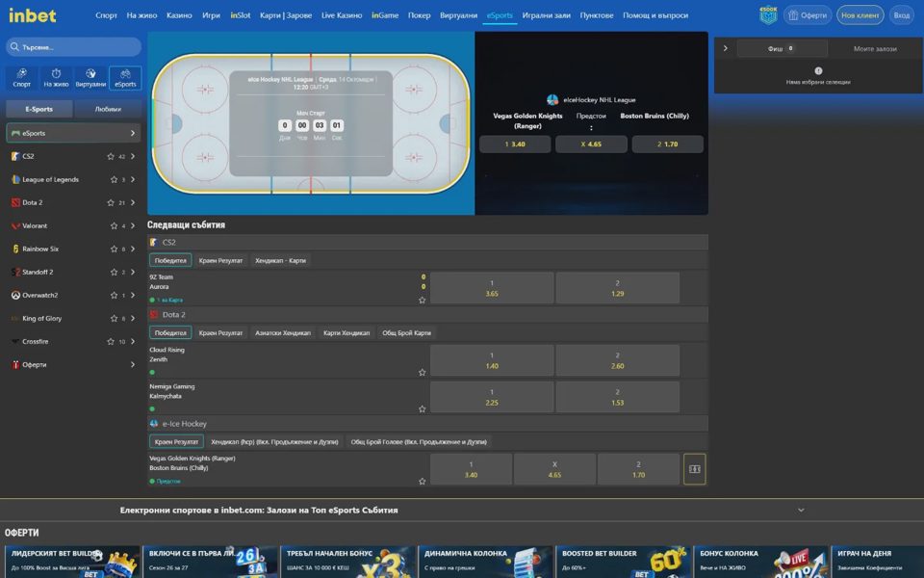924x578 pixels.
Task: Open the Standoff 2 icon entry
Action: [15, 272]
